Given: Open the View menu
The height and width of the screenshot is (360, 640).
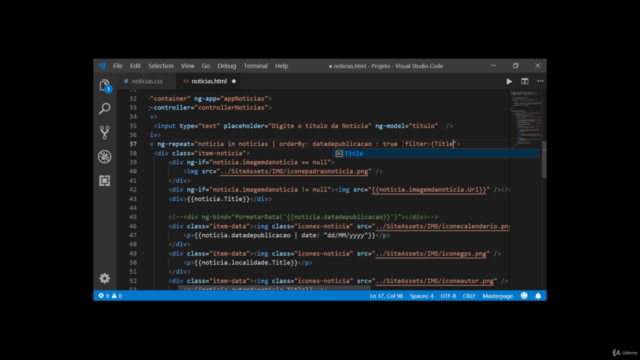Looking at the screenshot, I should coord(187,66).
